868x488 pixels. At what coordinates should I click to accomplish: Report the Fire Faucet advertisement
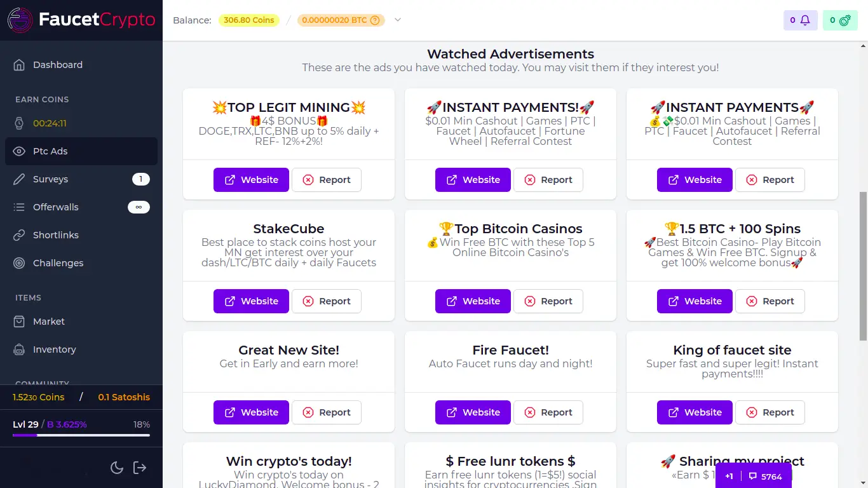(548, 412)
